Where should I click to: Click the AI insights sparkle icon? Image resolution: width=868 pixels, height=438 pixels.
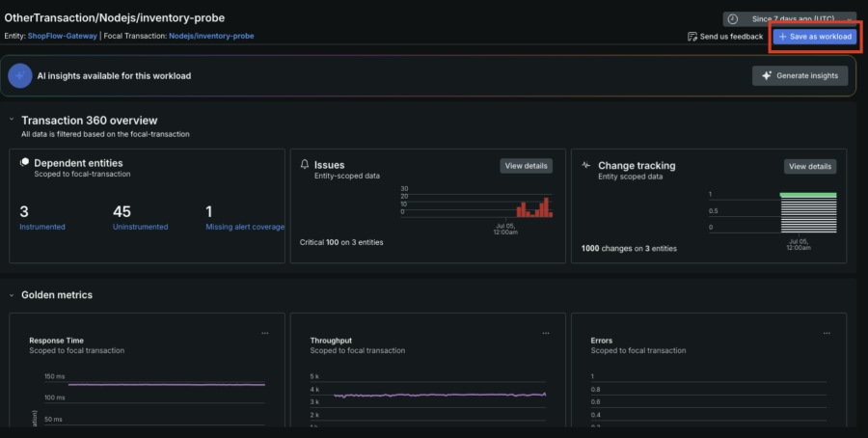tap(20, 76)
